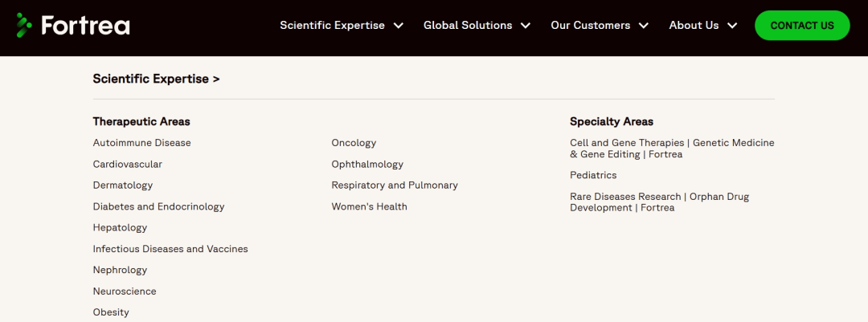
Task: Click the Women's Health link
Action: [369, 206]
